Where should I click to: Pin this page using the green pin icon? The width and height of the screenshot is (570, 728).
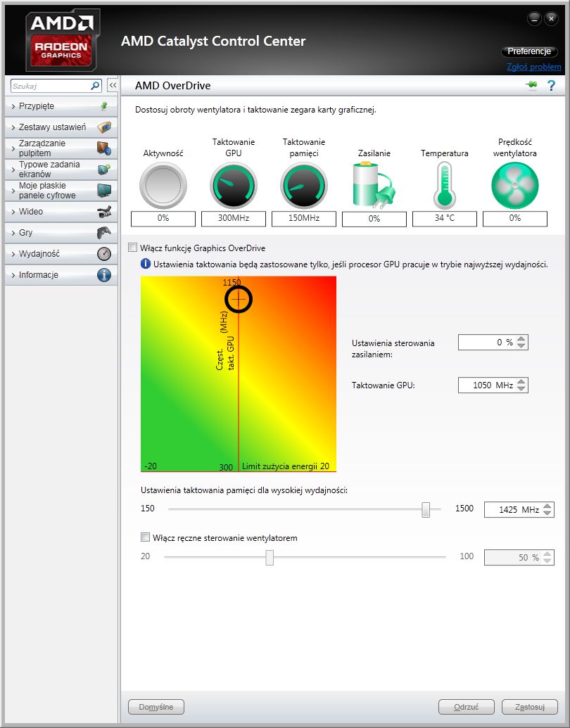[x=532, y=85]
